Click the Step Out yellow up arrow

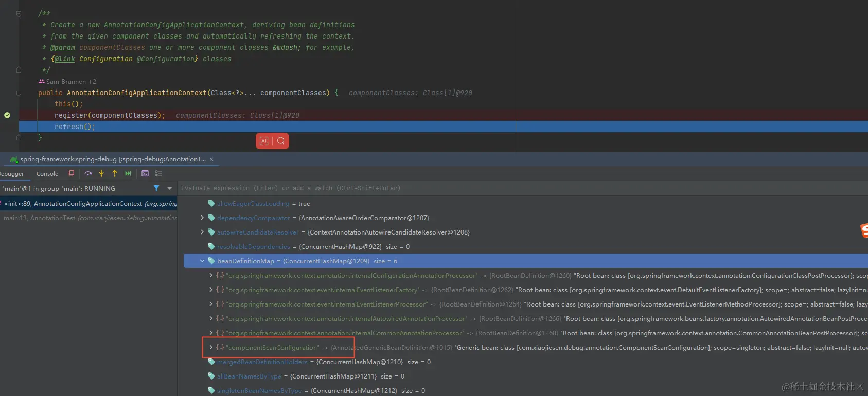click(115, 173)
